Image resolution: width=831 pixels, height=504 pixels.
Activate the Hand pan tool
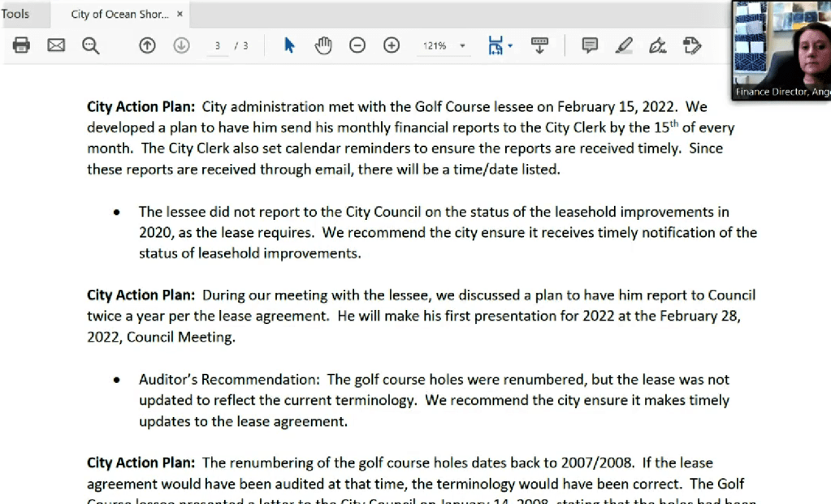[x=323, y=45]
